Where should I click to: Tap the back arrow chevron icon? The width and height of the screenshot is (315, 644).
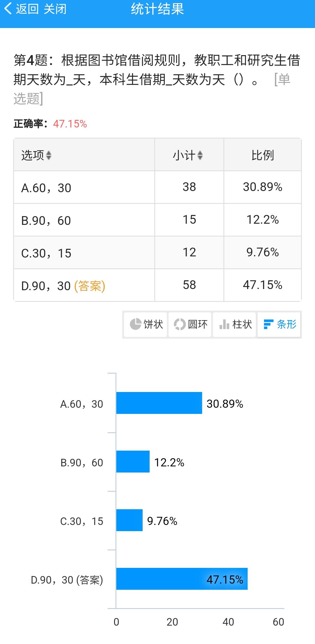click(8, 9)
